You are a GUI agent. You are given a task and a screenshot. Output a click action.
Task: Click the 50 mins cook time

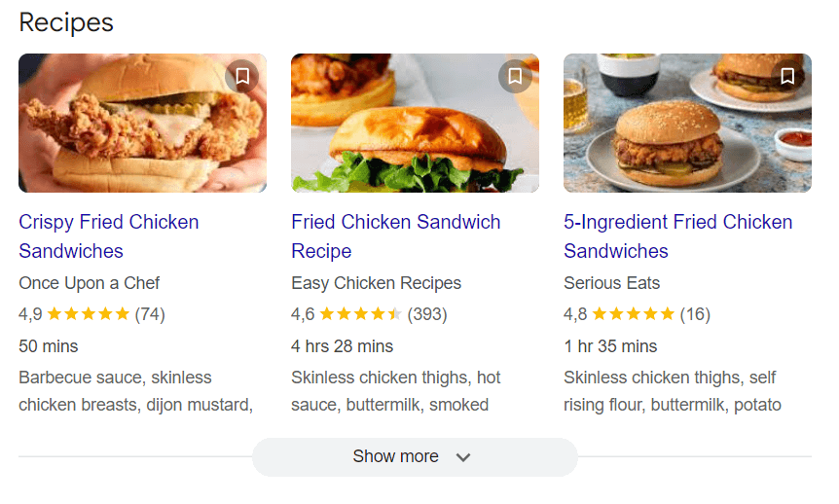[48, 346]
